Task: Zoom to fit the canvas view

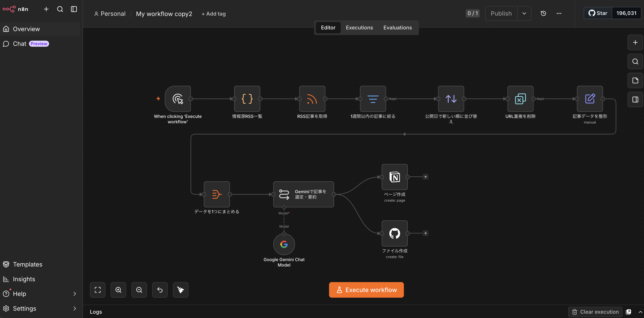Action: tap(97, 290)
